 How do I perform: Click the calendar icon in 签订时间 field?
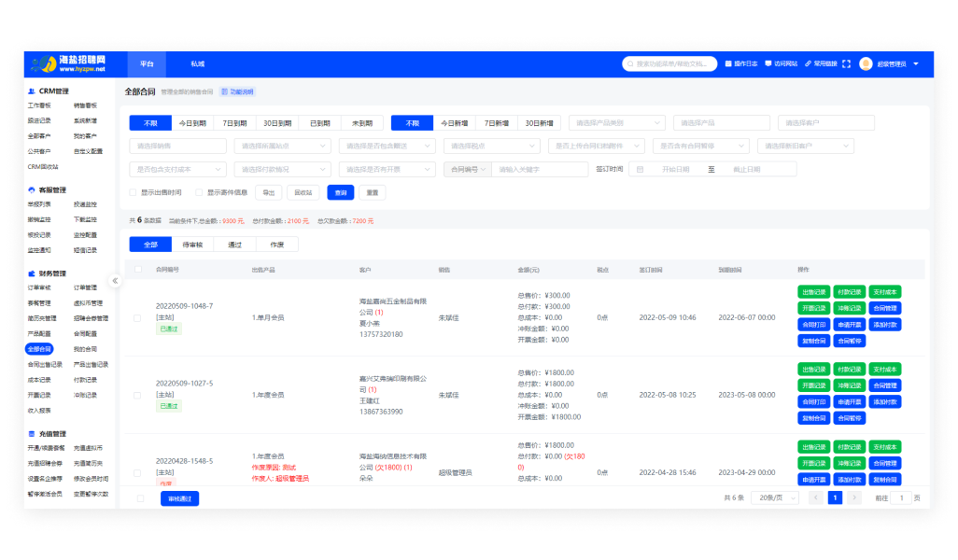[641, 169]
